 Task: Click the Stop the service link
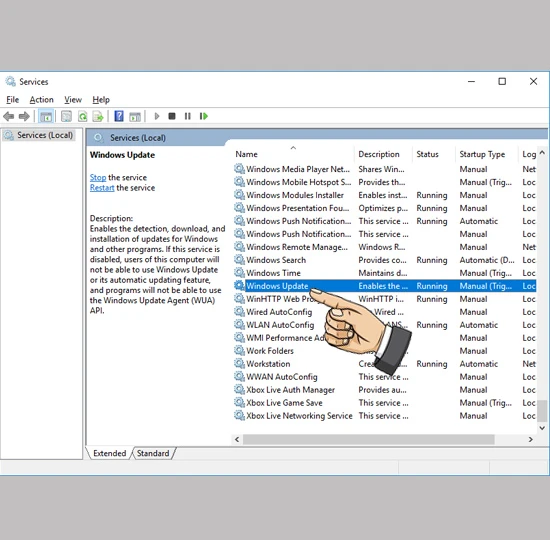pos(98,178)
